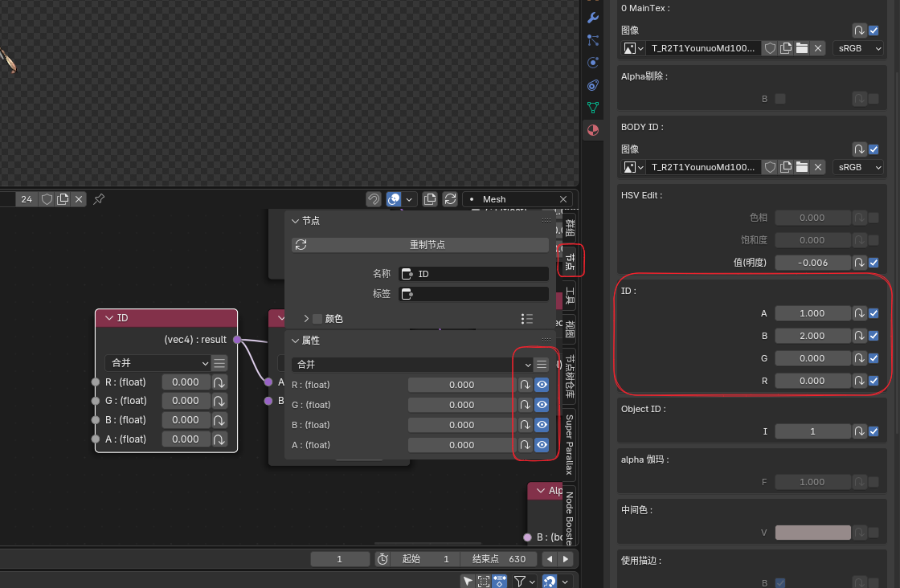The height and width of the screenshot is (588, 900).
Task: Click folder icon to open MainTex image
Action: 801,48
